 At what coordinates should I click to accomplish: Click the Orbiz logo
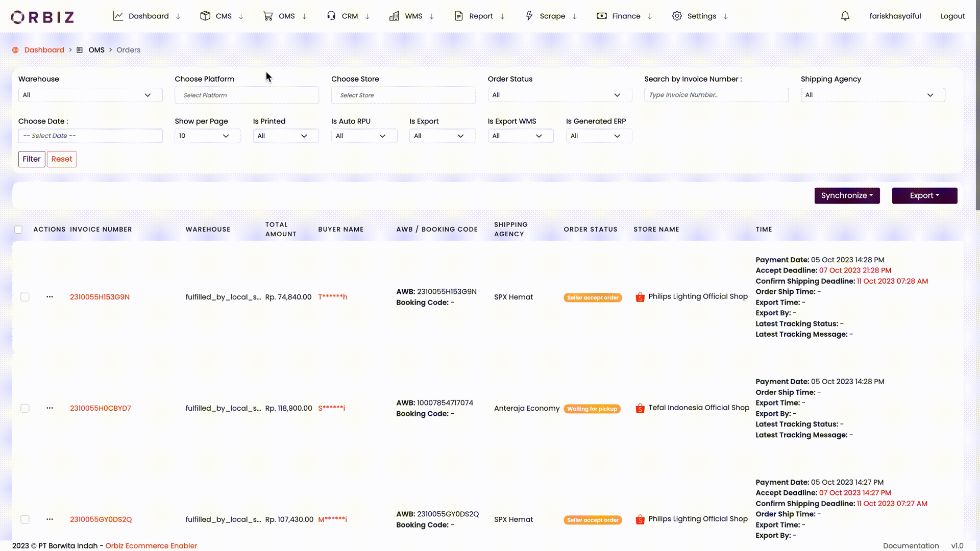click(42, 17)
